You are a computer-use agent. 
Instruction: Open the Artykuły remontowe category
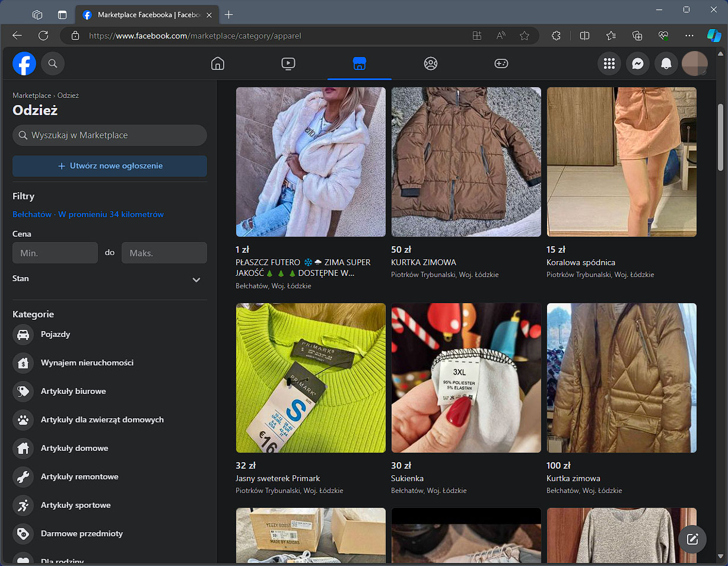coord(110,477)
